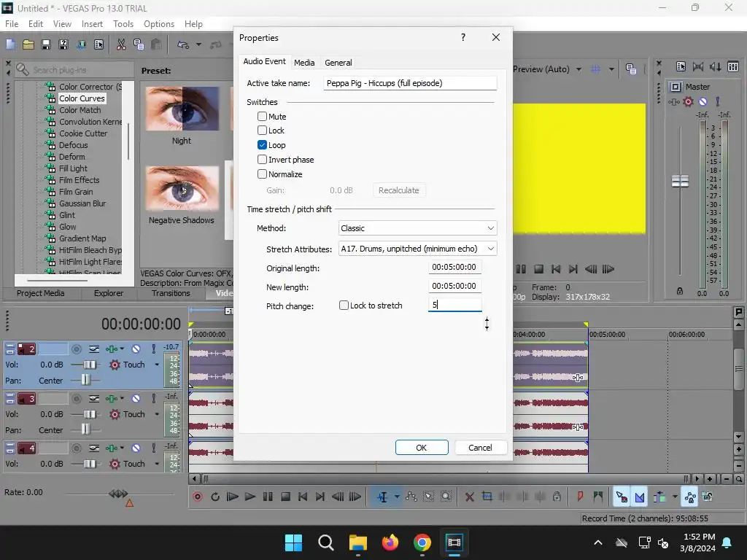This screenshot has width=747, height=560.
Task: Click the Save As floppy icon
Action: [x=63, y=44]
